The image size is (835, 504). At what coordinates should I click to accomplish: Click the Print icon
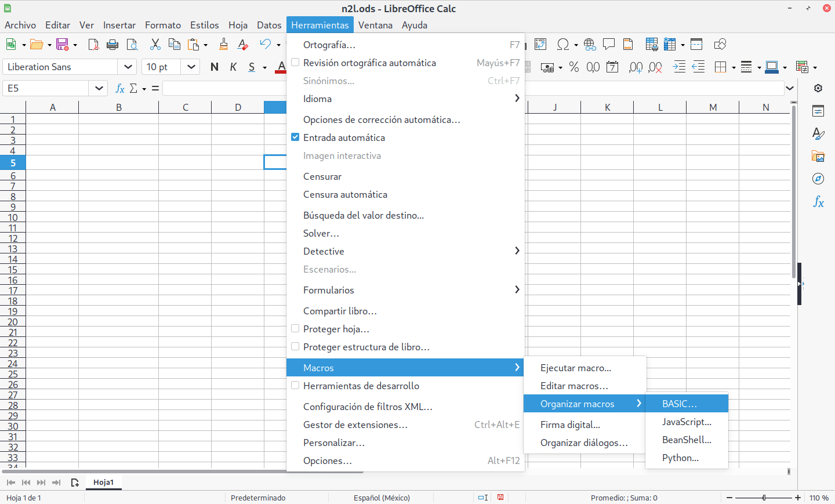pyautogui.click(x=112, y=44)
